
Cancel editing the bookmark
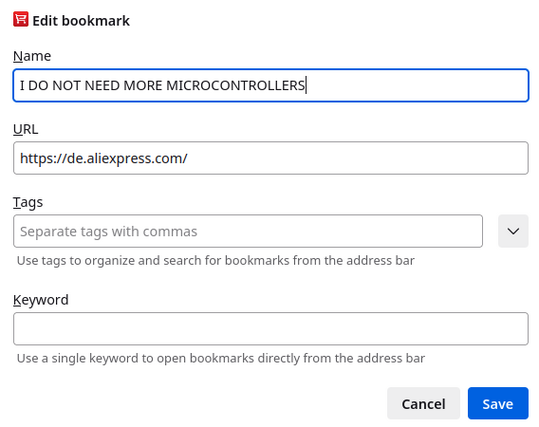[423, 404]
